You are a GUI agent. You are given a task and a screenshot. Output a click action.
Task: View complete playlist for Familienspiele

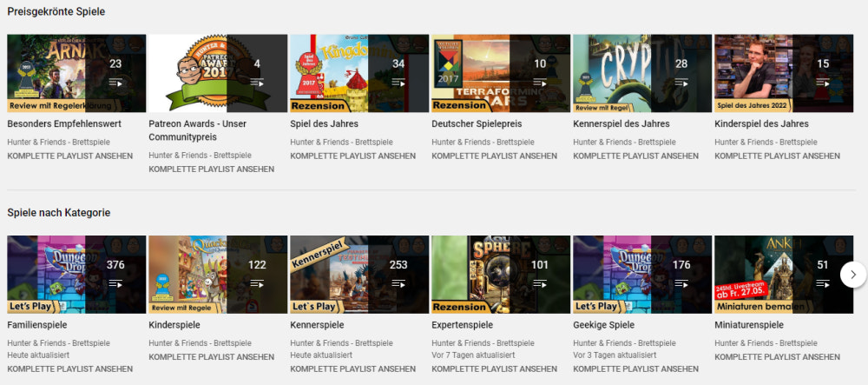(69, 368)
